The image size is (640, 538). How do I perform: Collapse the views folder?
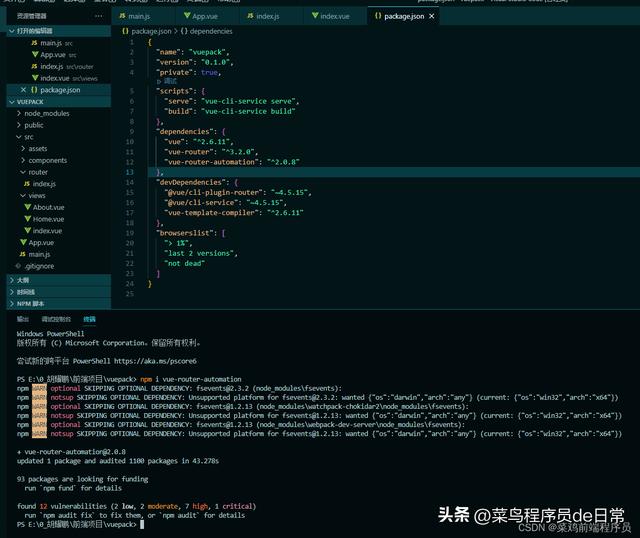(37, 196)
